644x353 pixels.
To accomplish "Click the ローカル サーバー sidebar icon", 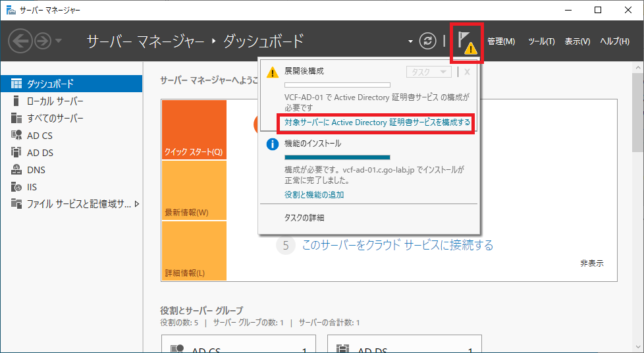I will (16, 101).
